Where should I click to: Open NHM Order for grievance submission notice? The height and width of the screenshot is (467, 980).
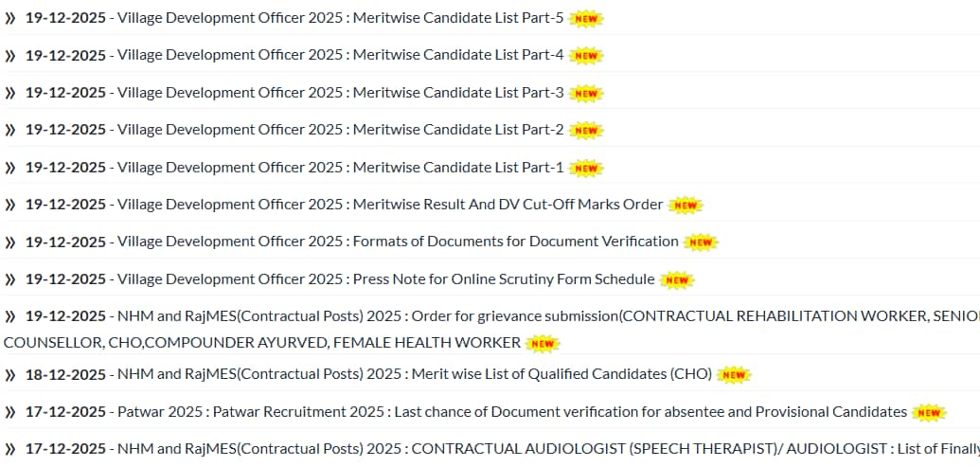473,316
